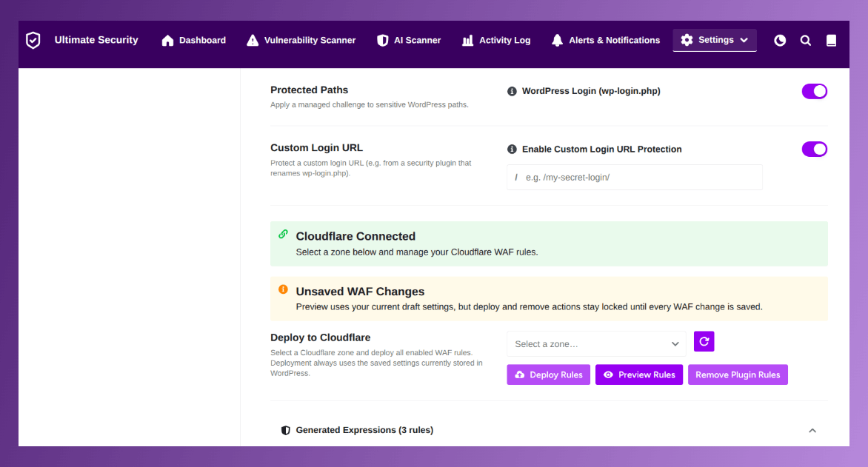The image size is (868, 467).
Task: Click the cloud upload icon in Deploy Rules
Action: [x=520, y=374]
